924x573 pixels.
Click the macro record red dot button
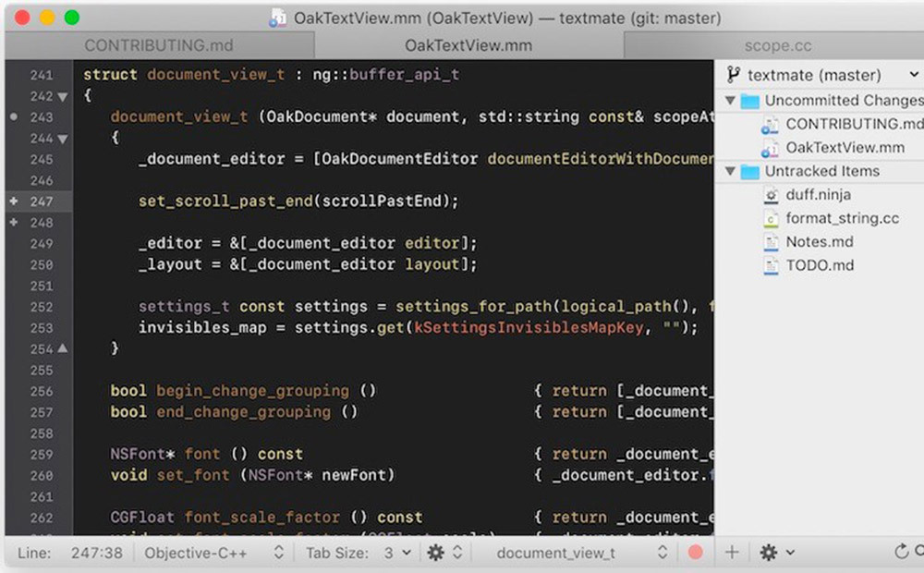coord(696,553)
